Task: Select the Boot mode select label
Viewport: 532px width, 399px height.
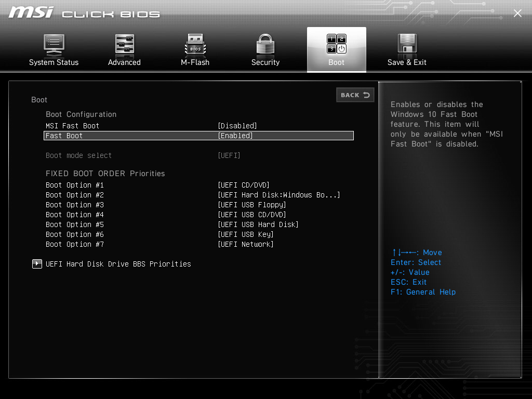Action: (79, 155)
